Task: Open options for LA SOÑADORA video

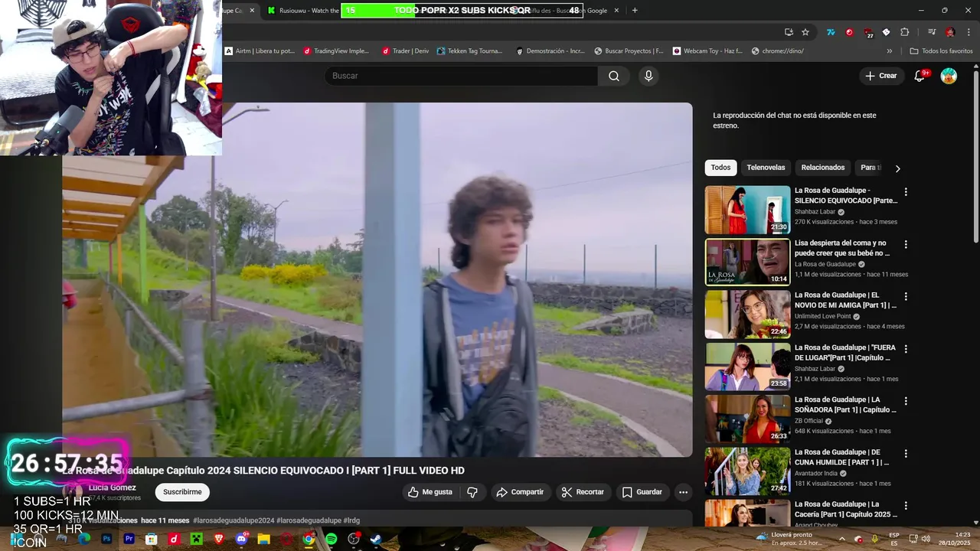Action: 906,401
